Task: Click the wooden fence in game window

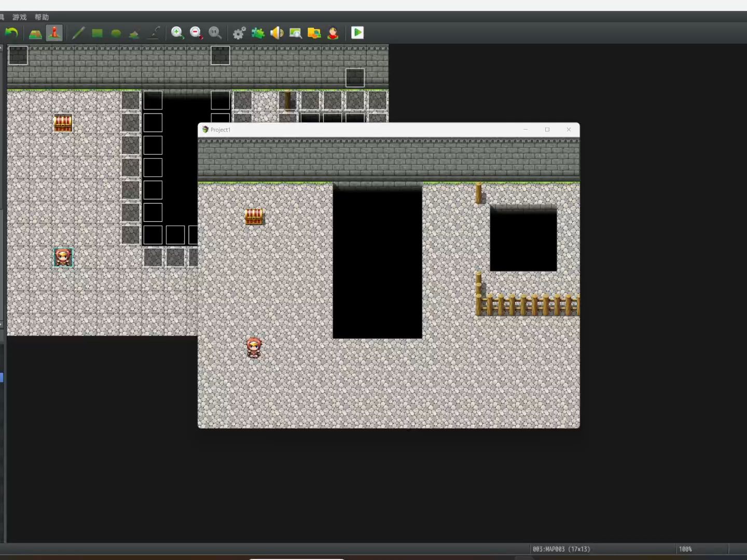Action: pos(528,304)
